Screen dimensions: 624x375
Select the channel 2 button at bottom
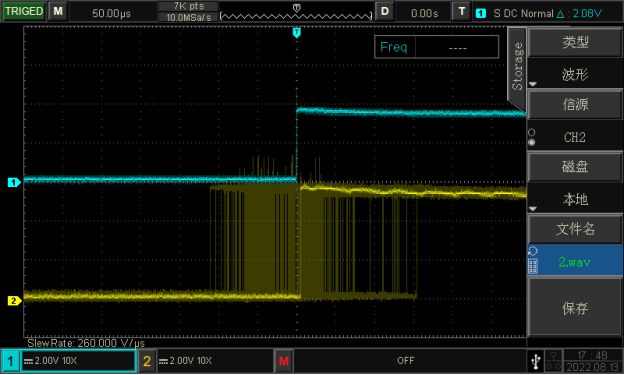pyautogui.click(x=147, y=361)
